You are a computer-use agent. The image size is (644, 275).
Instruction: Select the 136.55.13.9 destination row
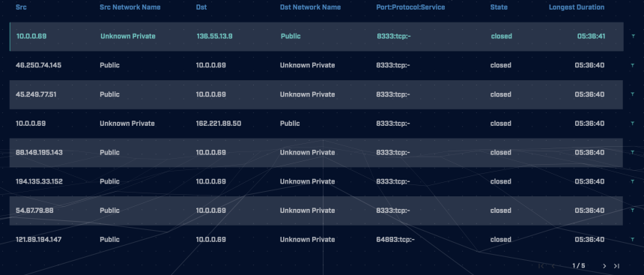click(x=316, y=37)
